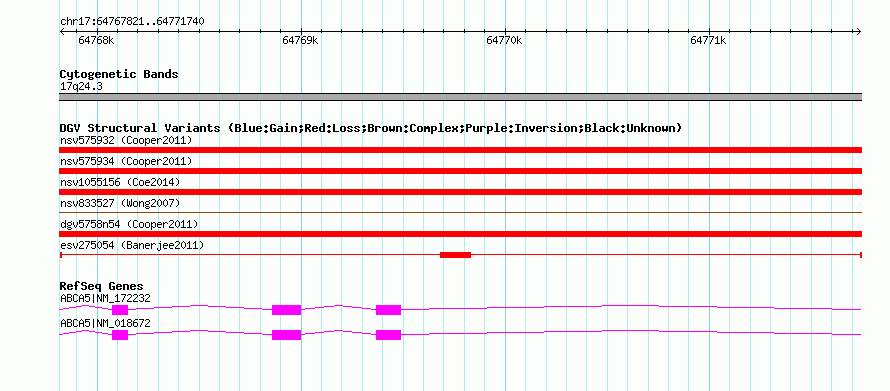Open the ABCA5|NM_018672 transcript label
This screenshot has height=391, width=890.
click(105, 323)
